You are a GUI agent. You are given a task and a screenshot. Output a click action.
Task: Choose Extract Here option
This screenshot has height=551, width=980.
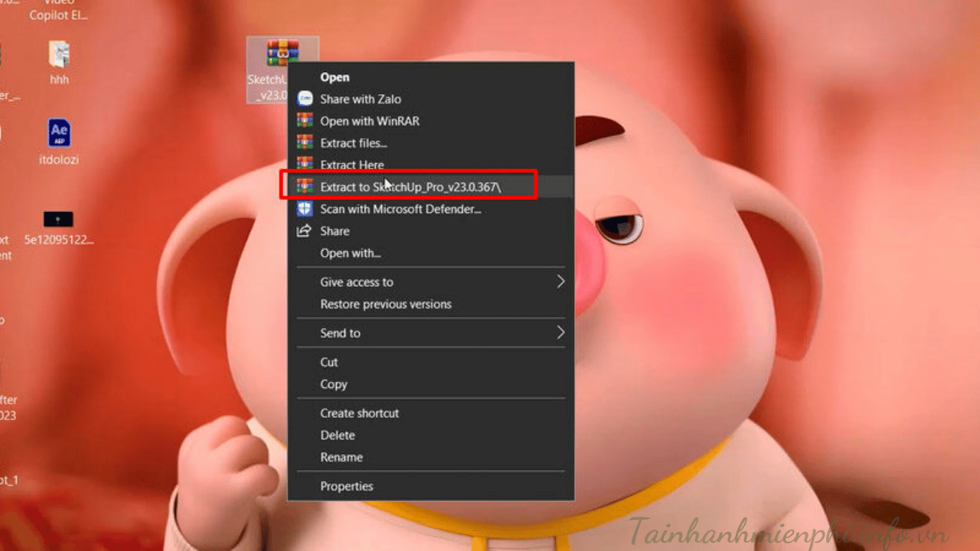point(351,165)
